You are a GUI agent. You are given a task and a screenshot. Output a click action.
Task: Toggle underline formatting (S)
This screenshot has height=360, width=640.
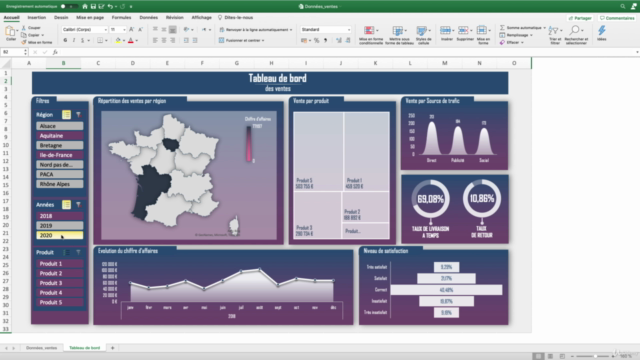pos(82,40)
